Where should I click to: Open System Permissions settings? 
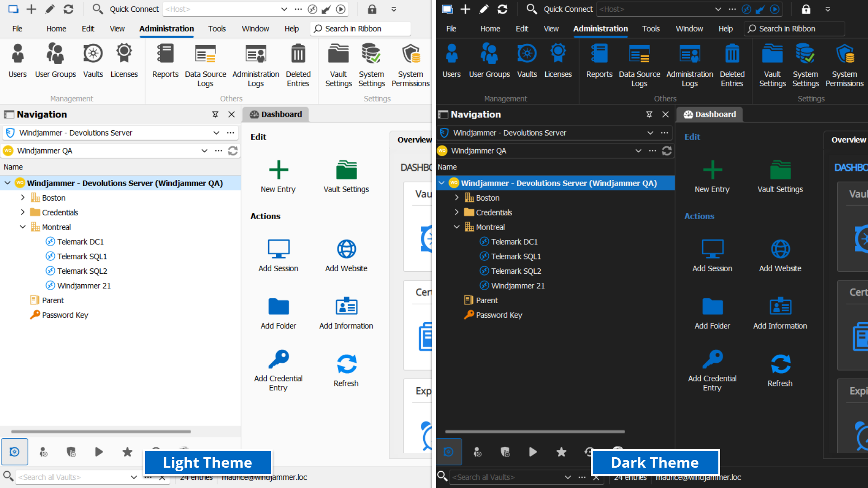pyautogui.click(x=410, y=63)
